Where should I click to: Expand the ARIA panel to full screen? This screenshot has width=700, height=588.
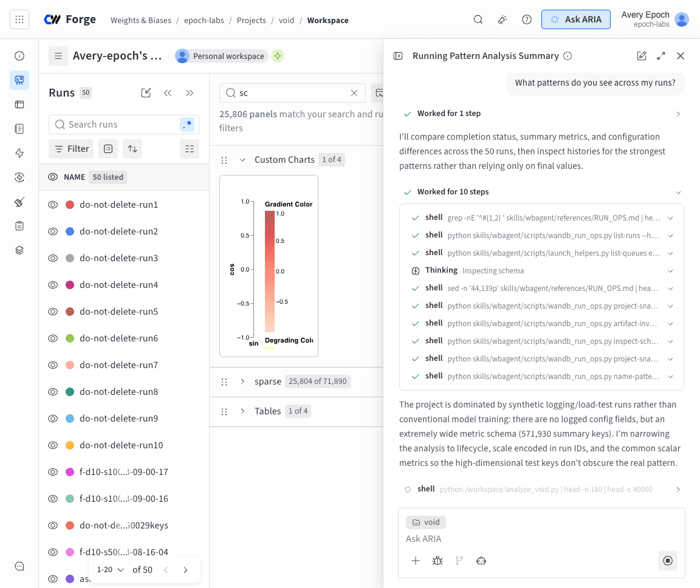pos(661,56)
